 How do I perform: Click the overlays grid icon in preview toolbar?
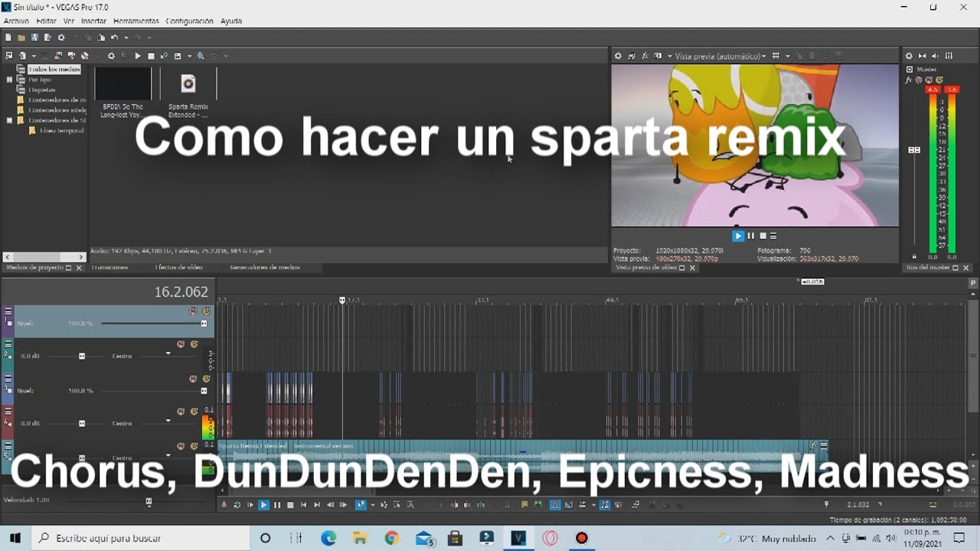(776, 56)
